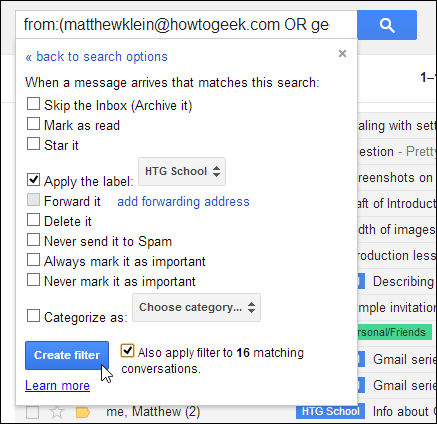This screenshot has height=424, width=437.
Task: Enable Skip the Inbox (Archive it)
Action: [33, 104]
